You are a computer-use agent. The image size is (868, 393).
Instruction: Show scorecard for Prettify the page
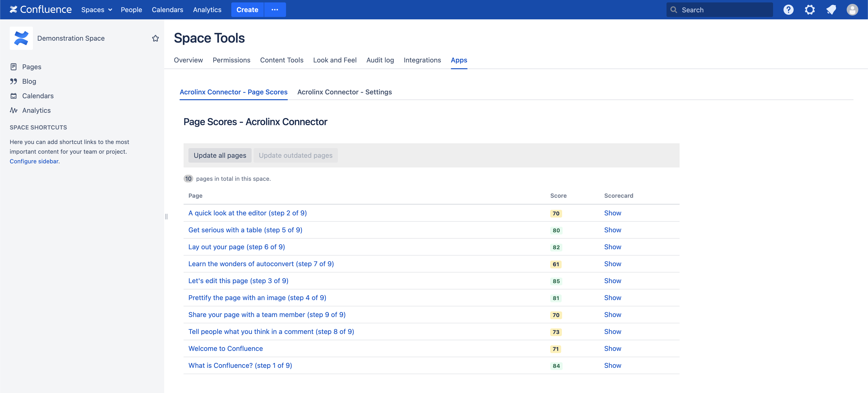point(612,298)
